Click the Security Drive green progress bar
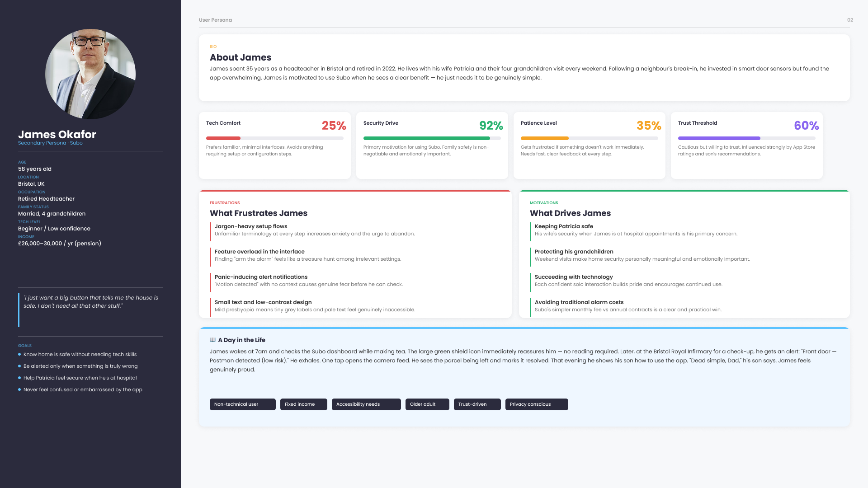868x488 pixels. [x=432, y=138]
